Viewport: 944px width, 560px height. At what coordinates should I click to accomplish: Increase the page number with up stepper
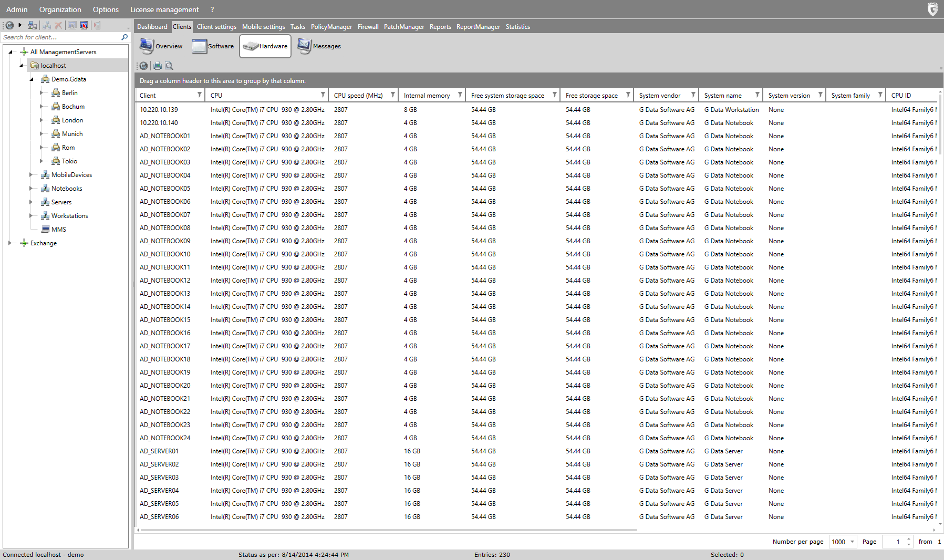point(909,539)
